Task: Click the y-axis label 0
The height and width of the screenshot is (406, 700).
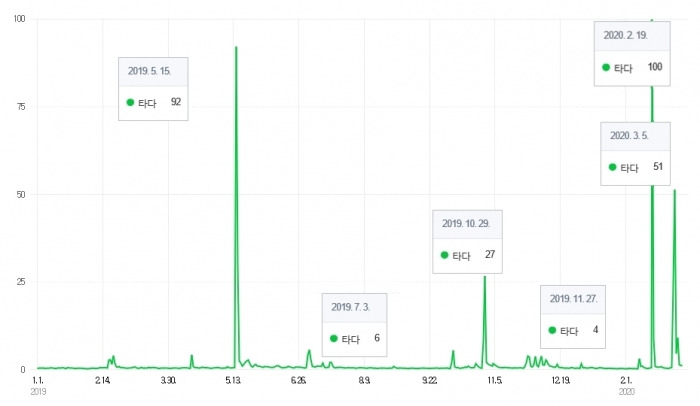Action: coord(23,370)
